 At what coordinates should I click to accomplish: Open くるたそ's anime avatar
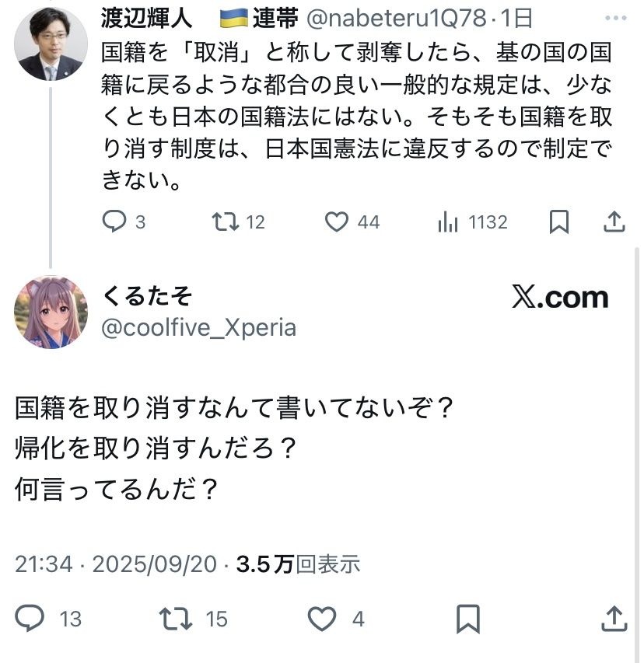[51, 312]
